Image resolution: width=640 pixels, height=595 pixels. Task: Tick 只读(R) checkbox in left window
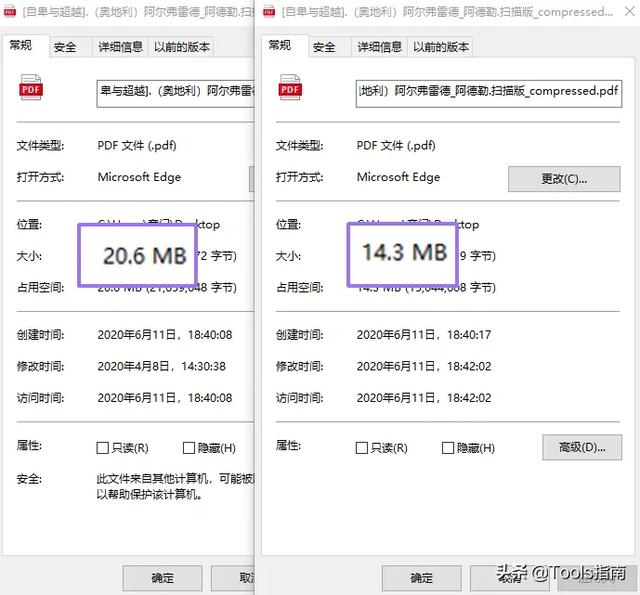(102, 448)
